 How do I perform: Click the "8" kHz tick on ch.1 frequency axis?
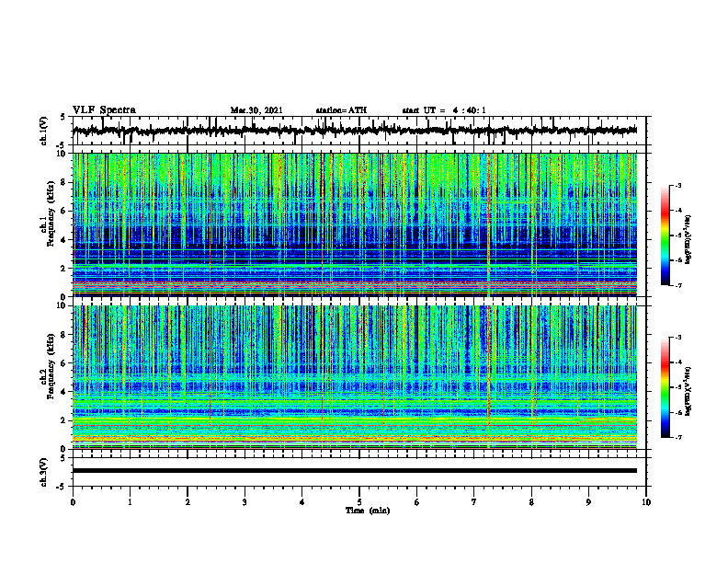64,182
